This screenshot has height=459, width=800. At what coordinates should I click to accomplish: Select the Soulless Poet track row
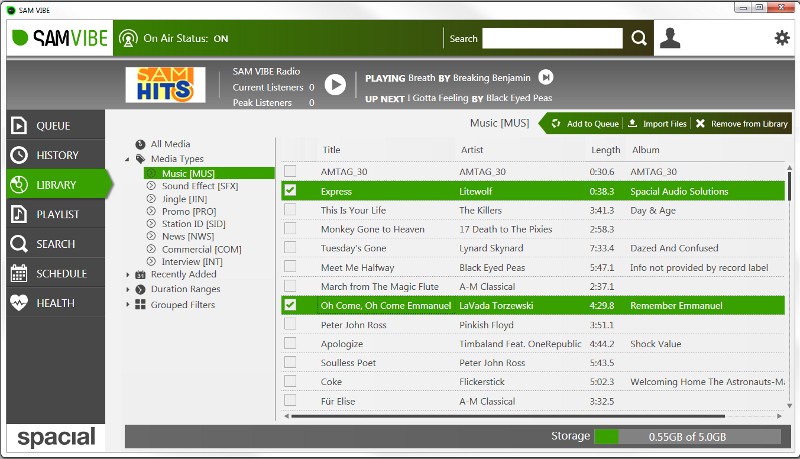click(x=533, y=363)
